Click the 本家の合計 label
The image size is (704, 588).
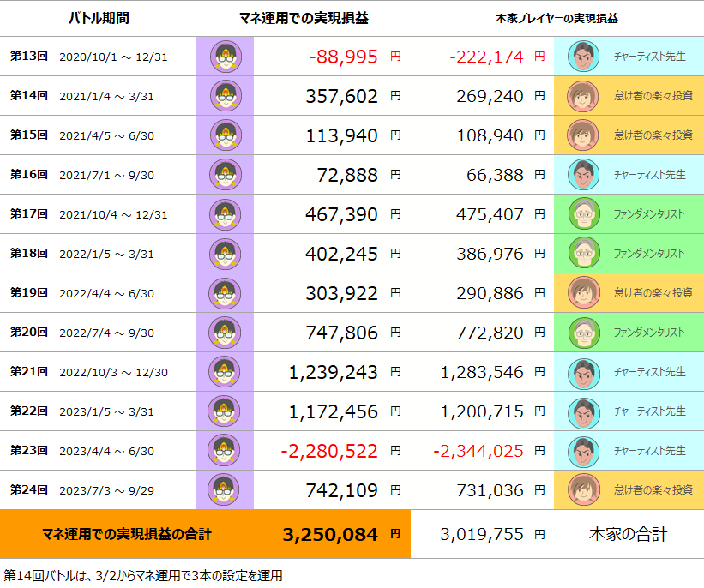coord(629,534)
